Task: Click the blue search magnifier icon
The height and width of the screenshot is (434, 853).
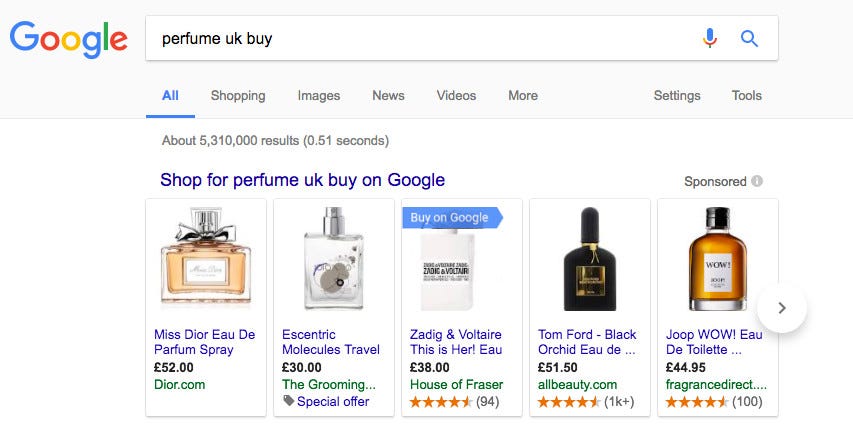Action: coord(749,39)
